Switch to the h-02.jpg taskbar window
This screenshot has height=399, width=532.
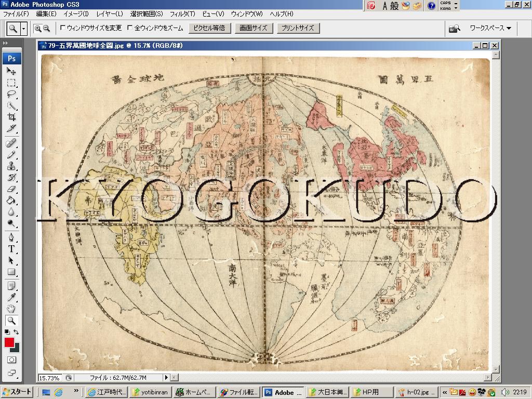[x=417, y=392]
